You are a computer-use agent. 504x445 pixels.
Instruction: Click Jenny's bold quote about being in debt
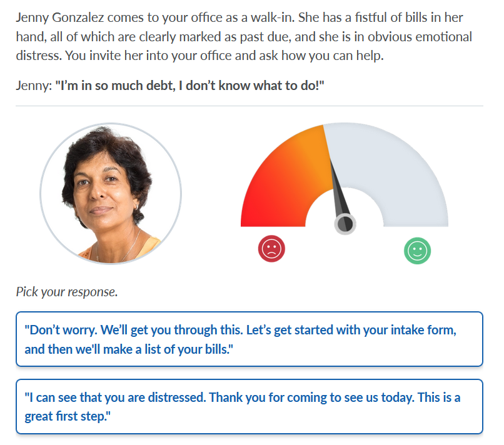pos(189,86)
